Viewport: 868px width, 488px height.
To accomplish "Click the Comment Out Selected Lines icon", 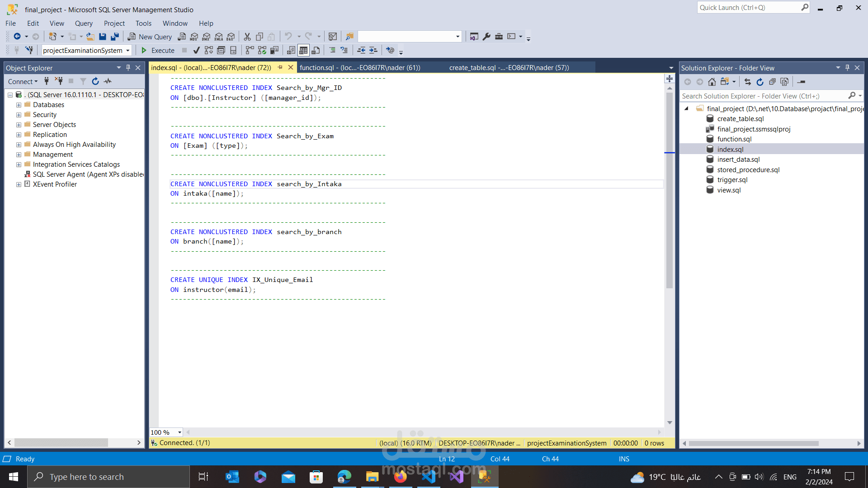I will (x=332, y=50).
